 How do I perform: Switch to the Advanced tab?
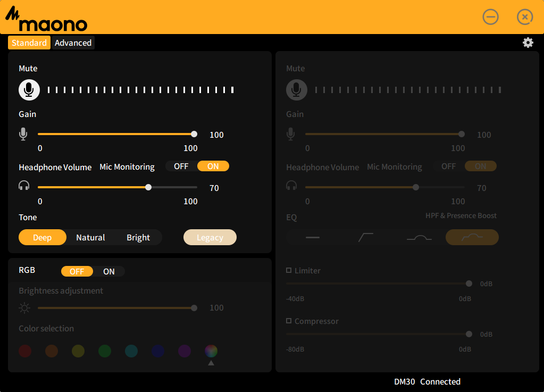(73, 43)
